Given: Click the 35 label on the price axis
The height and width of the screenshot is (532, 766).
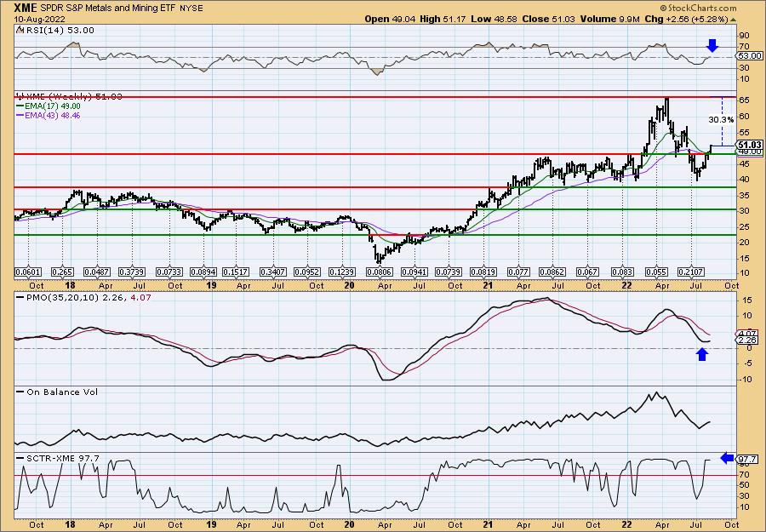Looking at the screenshot, I should point(744,196).
